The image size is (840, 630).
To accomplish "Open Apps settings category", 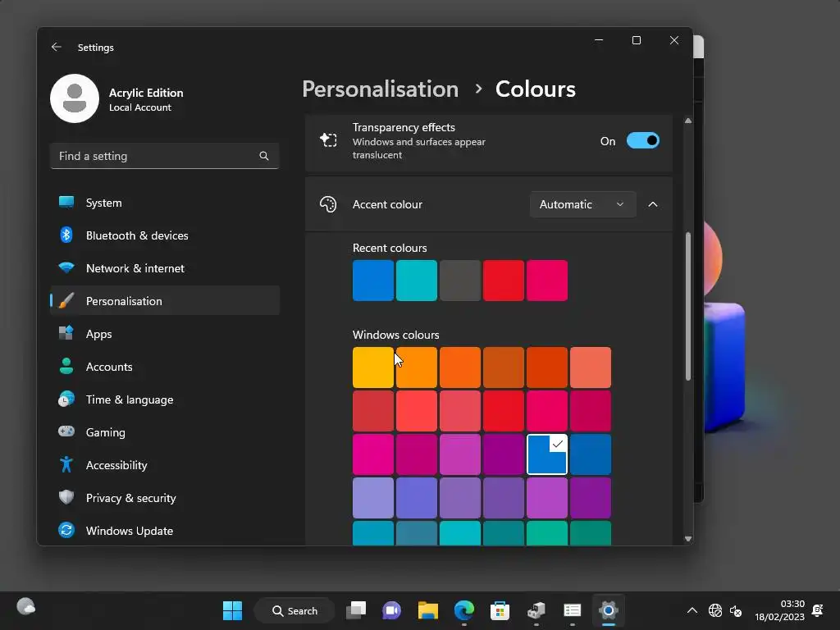I will tap(165, 334).
